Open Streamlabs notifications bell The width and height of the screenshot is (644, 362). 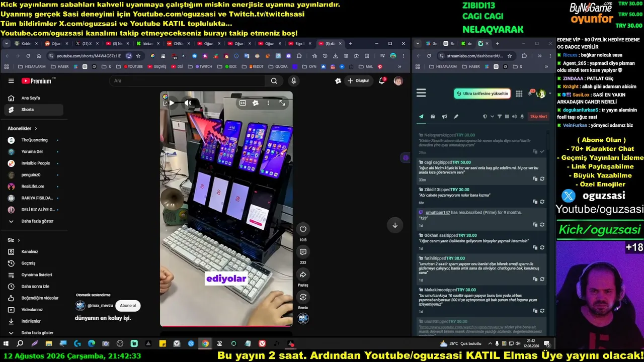[531, 94]
